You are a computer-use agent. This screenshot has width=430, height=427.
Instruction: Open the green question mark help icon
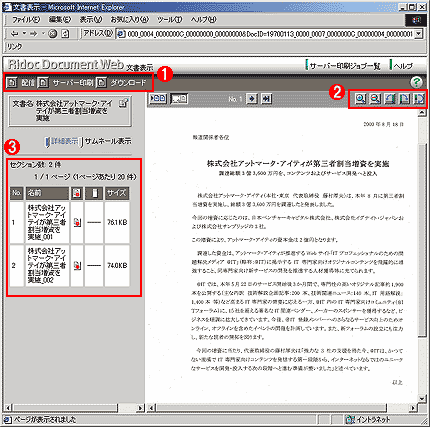tap(416, 82)
